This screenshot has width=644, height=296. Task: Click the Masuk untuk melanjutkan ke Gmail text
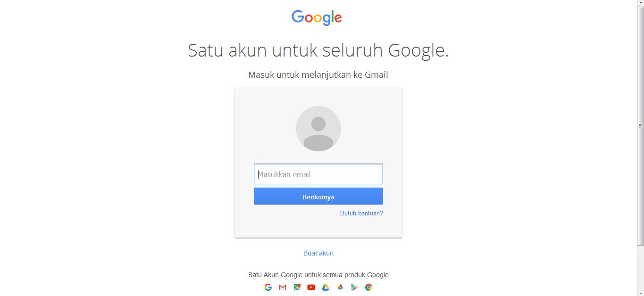click(x=318, y=75)
